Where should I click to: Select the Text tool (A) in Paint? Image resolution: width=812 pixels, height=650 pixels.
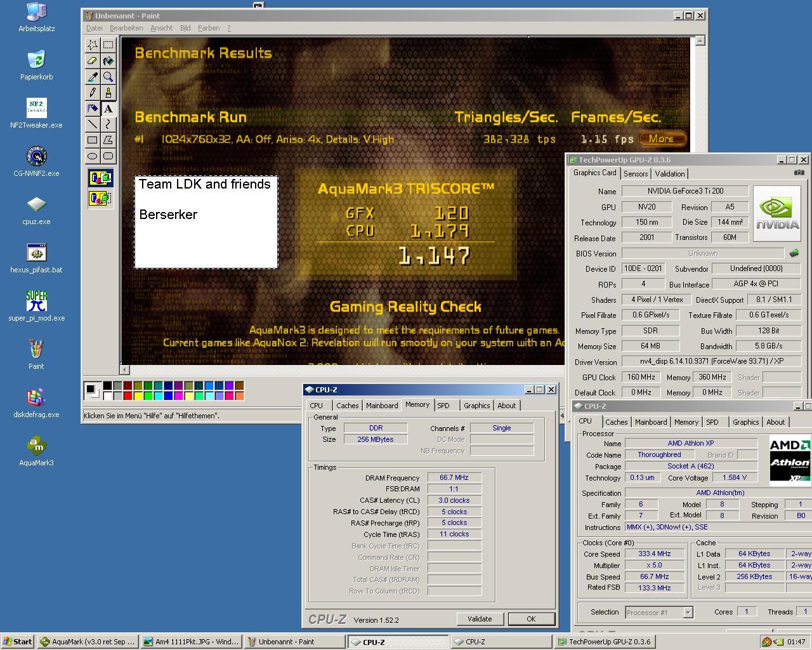point(108,109)
